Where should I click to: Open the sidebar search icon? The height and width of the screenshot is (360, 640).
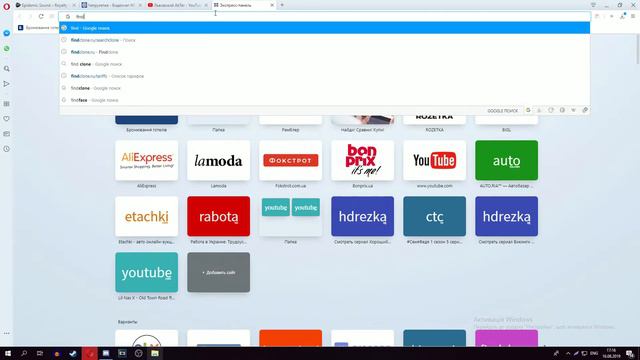[7, 69]
